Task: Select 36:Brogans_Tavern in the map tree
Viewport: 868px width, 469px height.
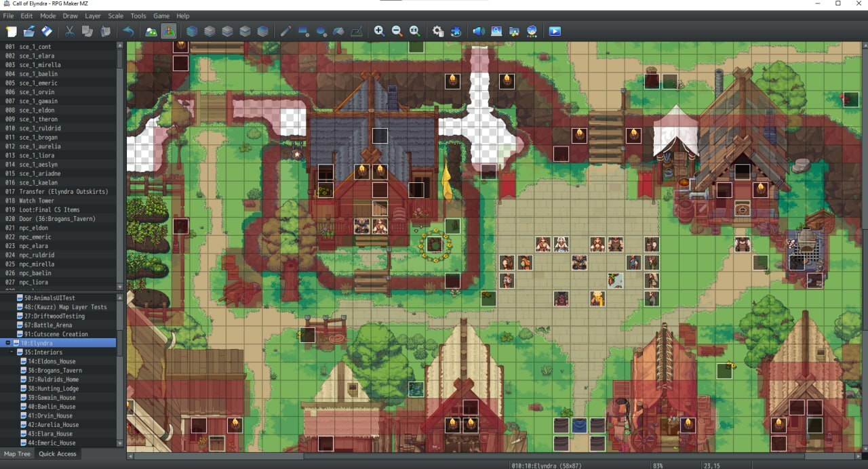Action: pyautogui.click(x=55, y=371)
